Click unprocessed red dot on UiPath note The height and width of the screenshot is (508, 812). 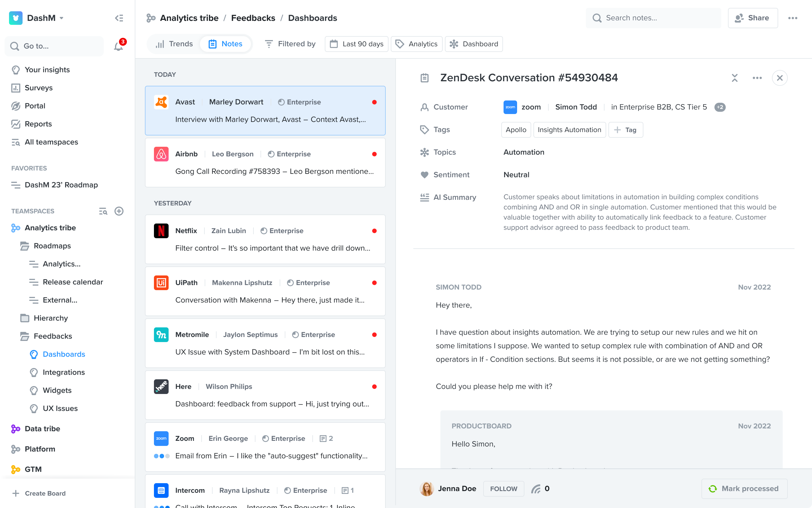pos(374,283)
